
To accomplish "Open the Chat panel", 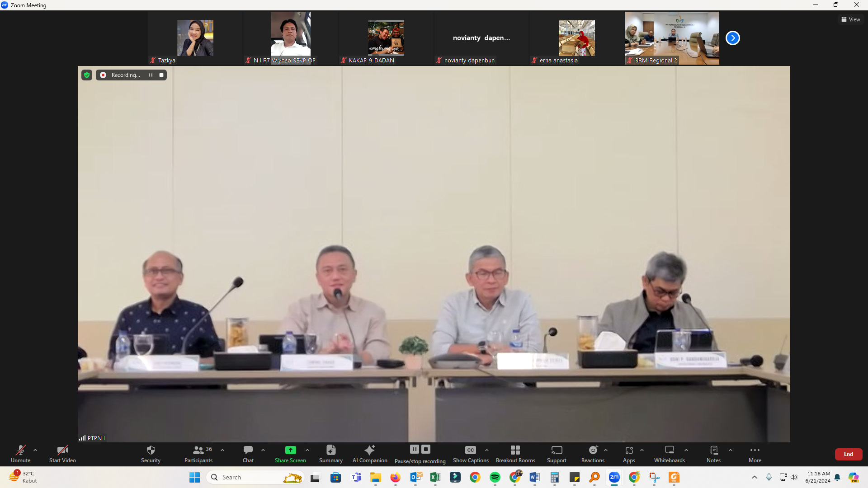I will click(248, 450).
